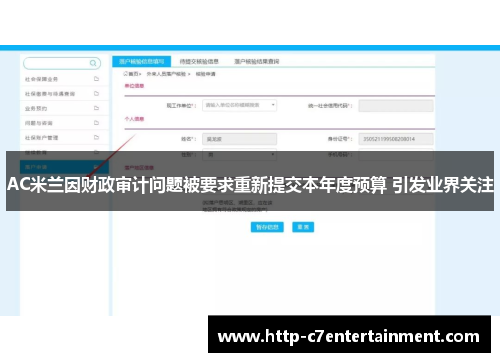
Task: Switch to the 待提交核验信息 tab
Action: pyautogui.click(x=199, y=61)
